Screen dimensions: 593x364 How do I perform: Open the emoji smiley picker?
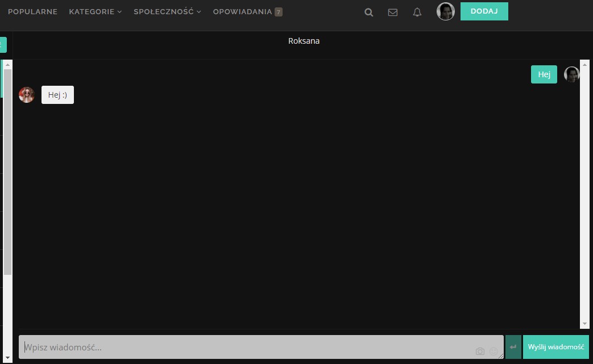click(x=493, y=352)
